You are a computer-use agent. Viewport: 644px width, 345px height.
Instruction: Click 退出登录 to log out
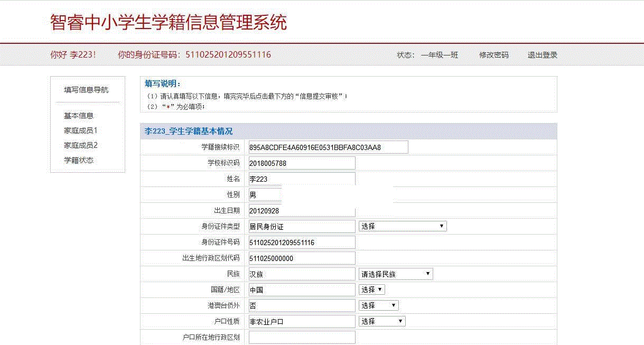coord(542,55)
